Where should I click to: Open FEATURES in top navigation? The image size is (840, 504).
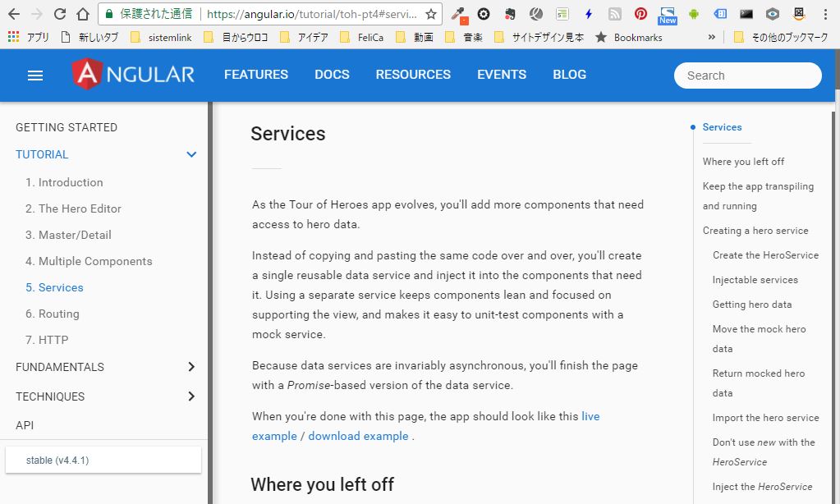256,75
